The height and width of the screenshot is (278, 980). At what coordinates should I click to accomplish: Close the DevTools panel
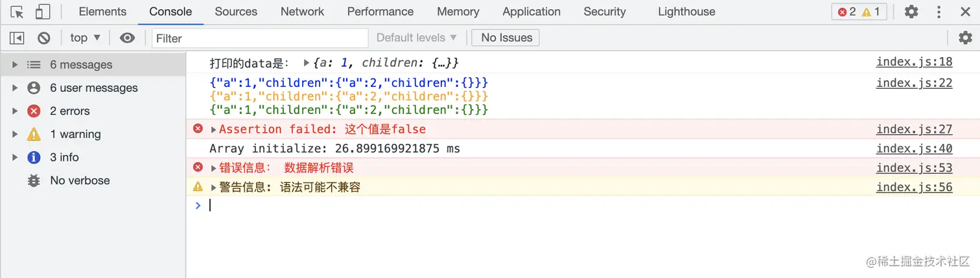(x=965, y=12)
